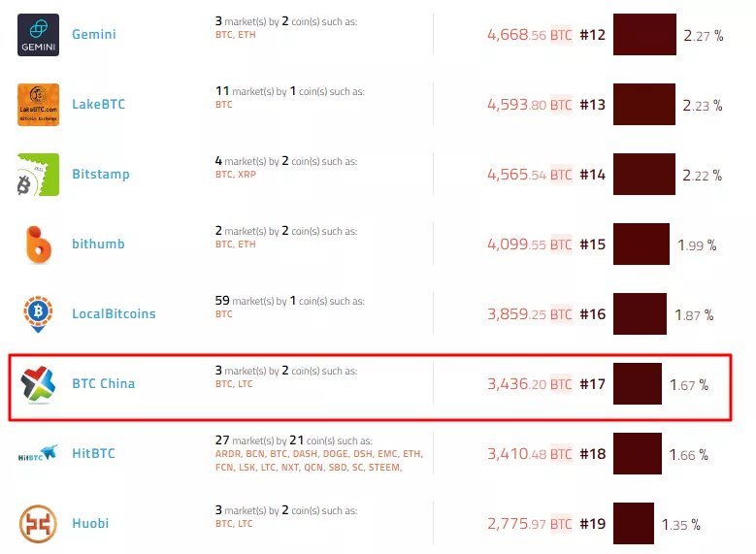Open the LakeBTC exchange link
Image resolution: width=756 pixels, height=554 pixels.
(x=99, y=105)
